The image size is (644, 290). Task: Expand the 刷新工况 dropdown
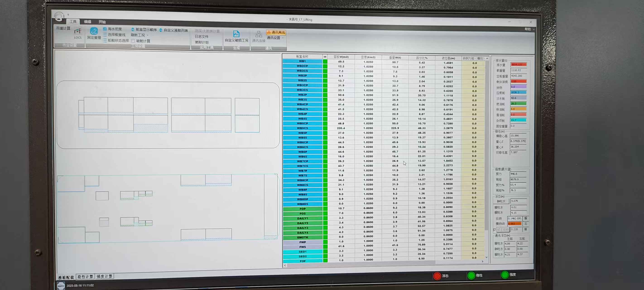coord(148,35)
